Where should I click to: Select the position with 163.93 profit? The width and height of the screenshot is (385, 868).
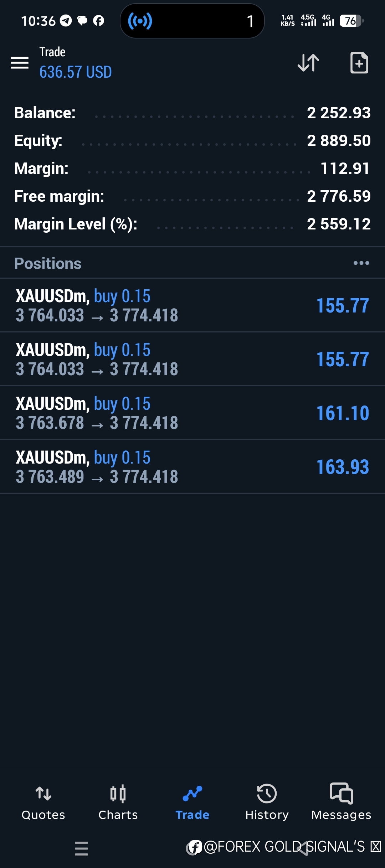192,467
